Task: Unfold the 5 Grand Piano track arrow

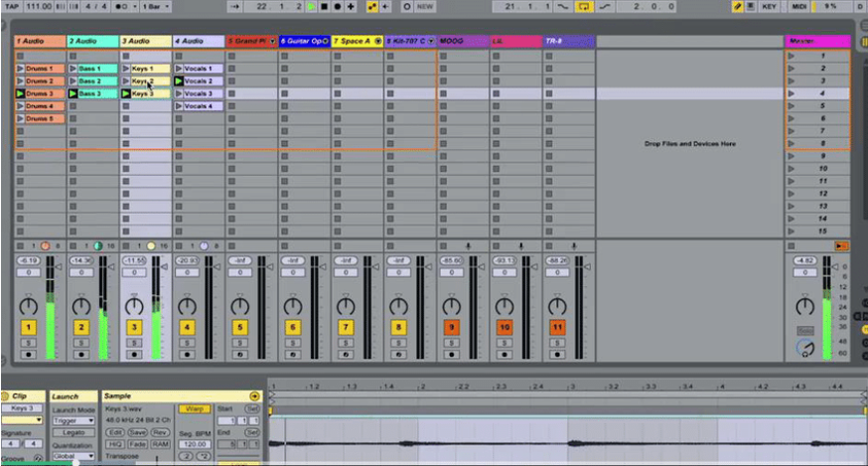Action: (x=272, y=41)
